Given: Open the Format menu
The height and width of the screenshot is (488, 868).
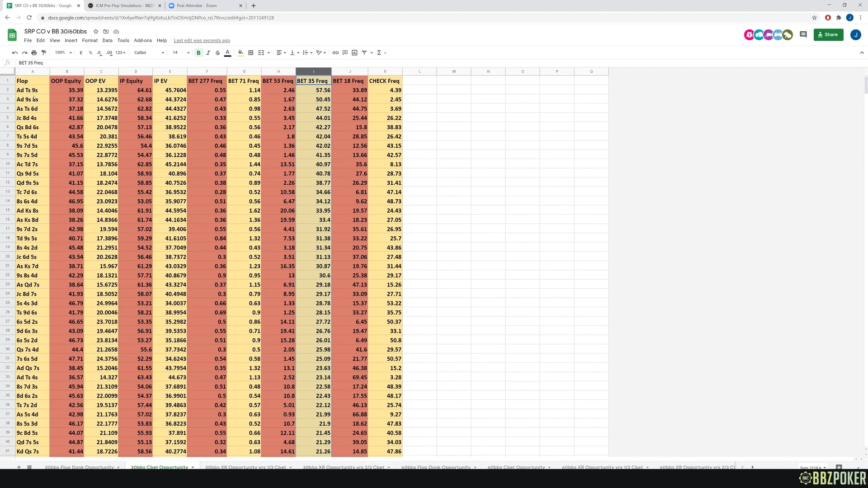Looking at the screenshot, I should [x=90, y=40].
